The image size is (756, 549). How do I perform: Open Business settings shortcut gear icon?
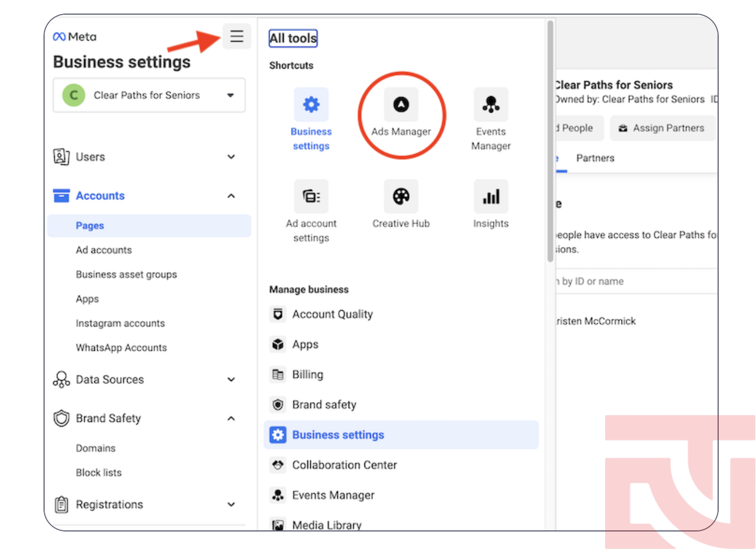tap(311, 104)
